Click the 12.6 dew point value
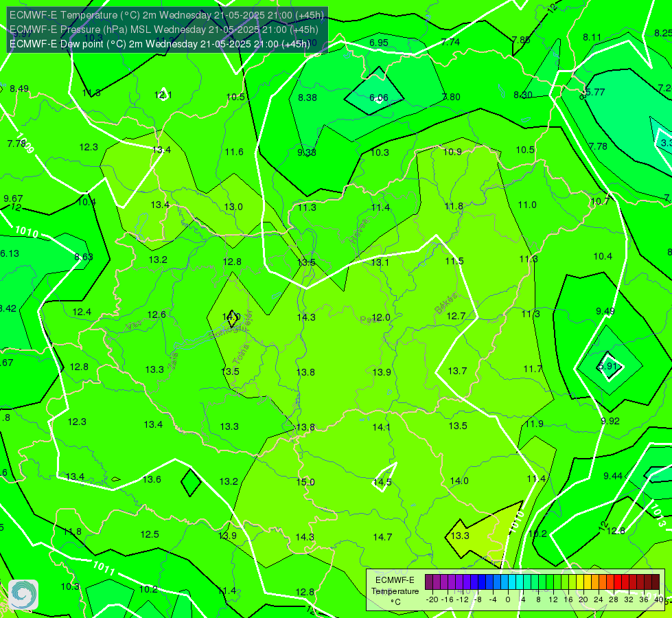Image resolution: width=672 pixels, height=618 pixels. pyautogui.click(x=157, y=314)
